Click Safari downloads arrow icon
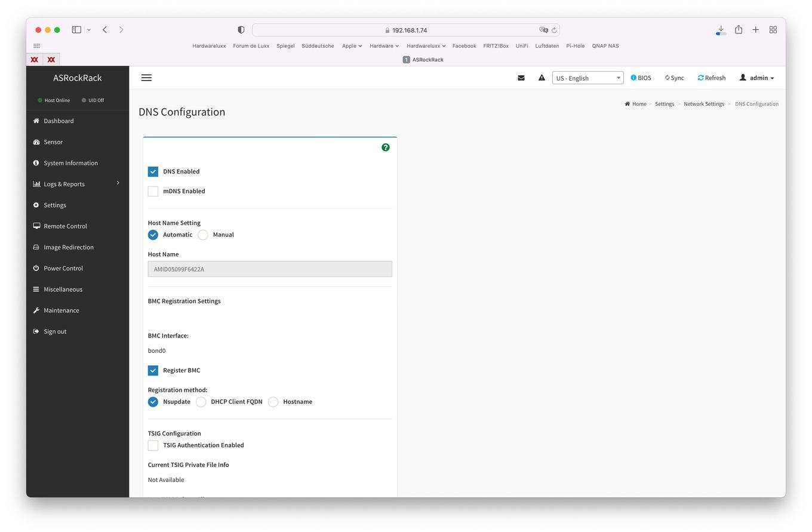 (x=721, y=29)
